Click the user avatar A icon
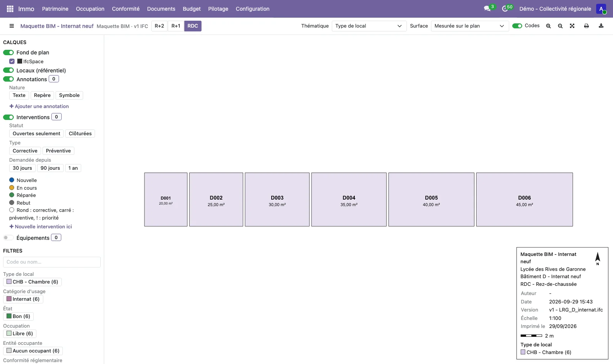613x364 pixels. point(601,8)
